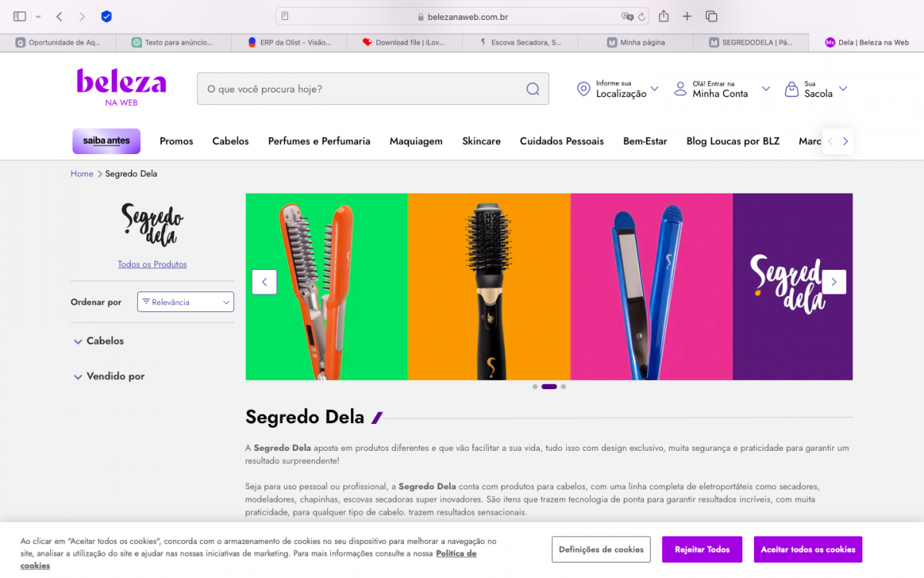
Task: Open the Todos os Produtos link
Action: pos(152,264)
